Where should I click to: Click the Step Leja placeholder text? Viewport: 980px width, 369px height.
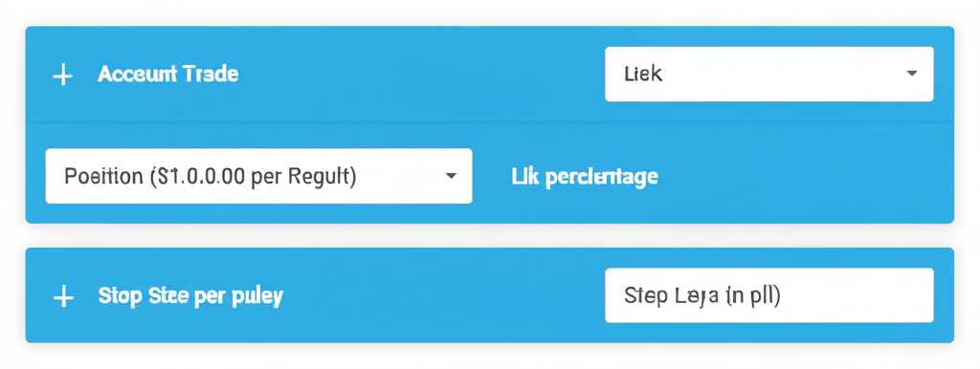point(702,296)
